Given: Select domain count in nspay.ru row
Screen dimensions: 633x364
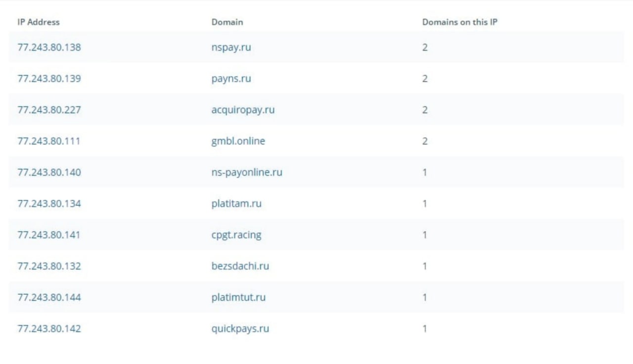Looking at the screenshot, I should point(425,48).
